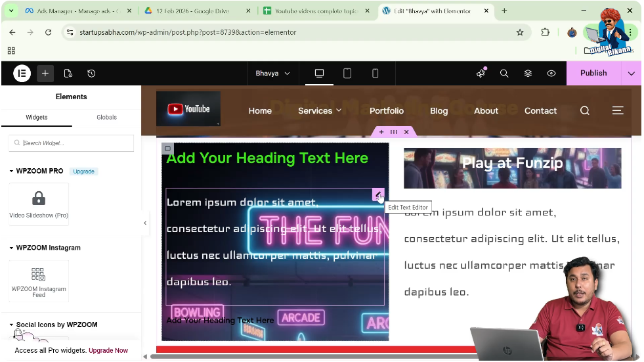The width and height of the screenshot is (644, 362).
Task: Click the Search Widget input field
Action: tap(72, 143)
